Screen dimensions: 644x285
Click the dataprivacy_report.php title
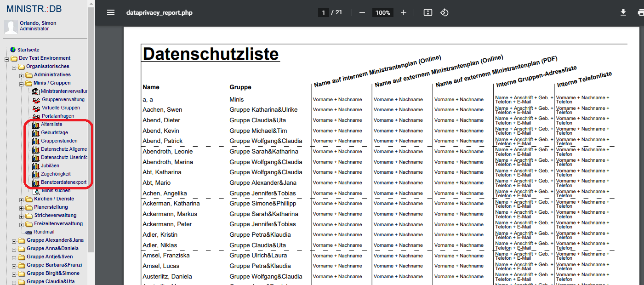coord(160,12)
